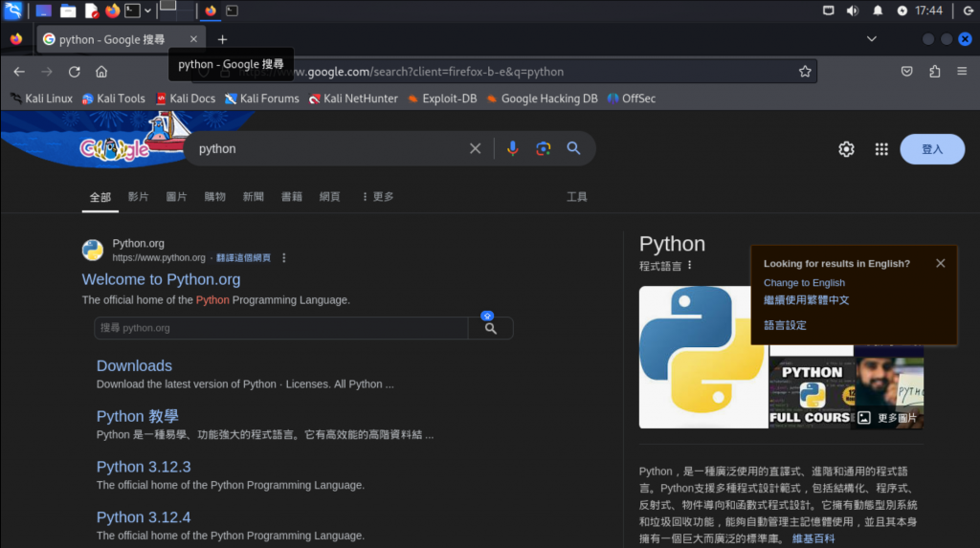
Task: Switch to the 影片 results tab
Action: [138, 197]
